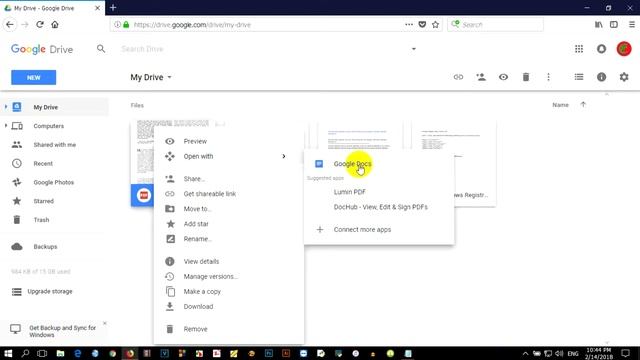Open the Settings gear menu

[x=624, y=77]
